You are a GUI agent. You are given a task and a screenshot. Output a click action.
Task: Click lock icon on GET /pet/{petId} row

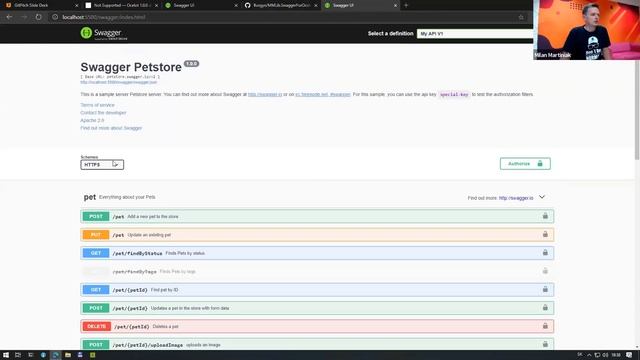[545, 289]
